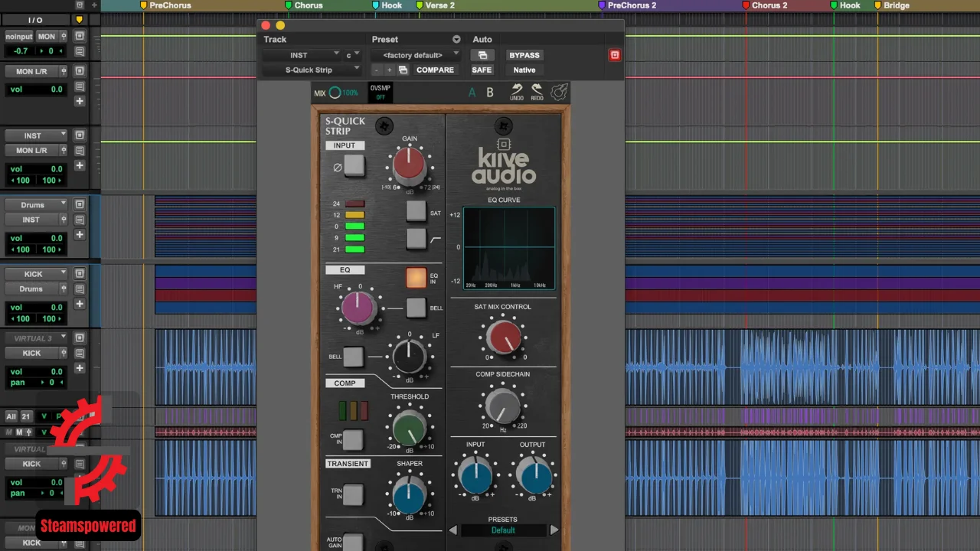Screen dimensions: 980x551
Task: Click plus icon on Drums track
Action: coord(80,235)
